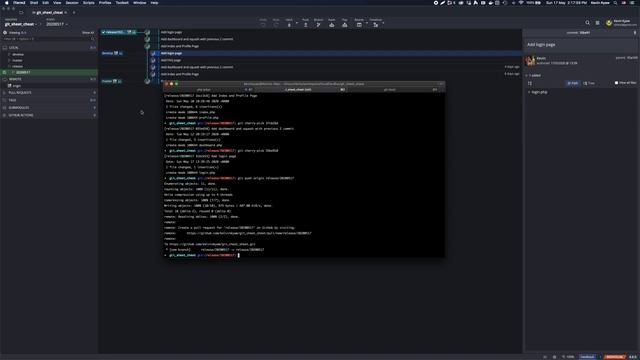Expand the PULL REQUESTS section
This screenshot has height=360, width=640.
49,93
